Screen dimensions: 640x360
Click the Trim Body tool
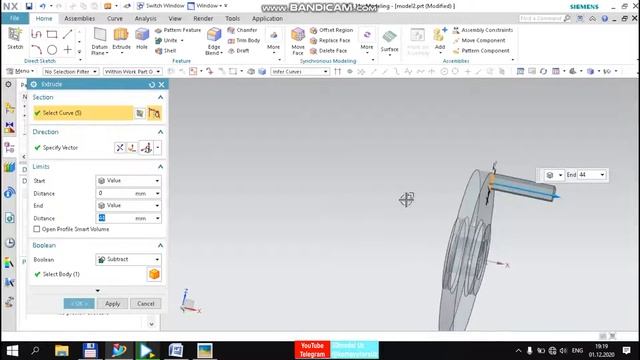(244, 40)
